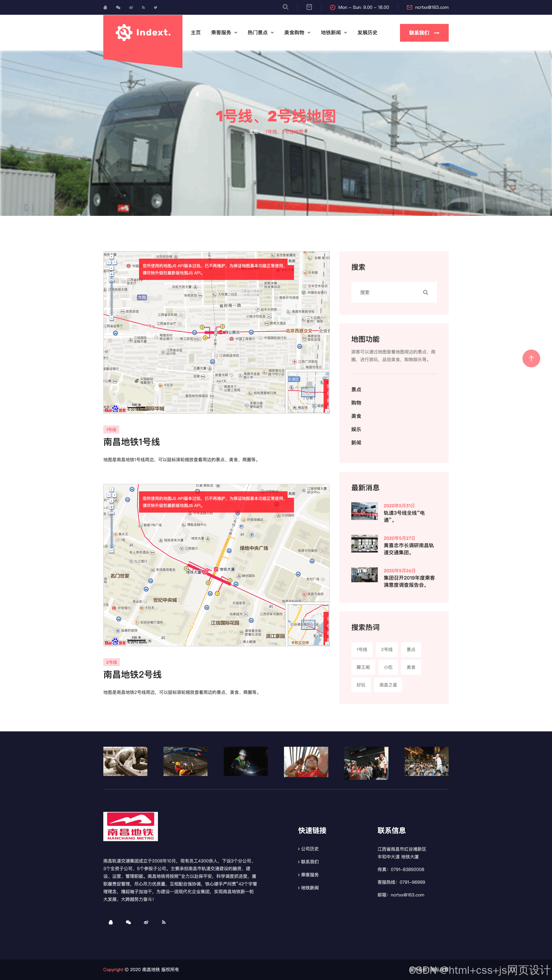Click the Nanchang Metro footer logo
Viewport: 552px width, 980px height.
tap(130, 826)
